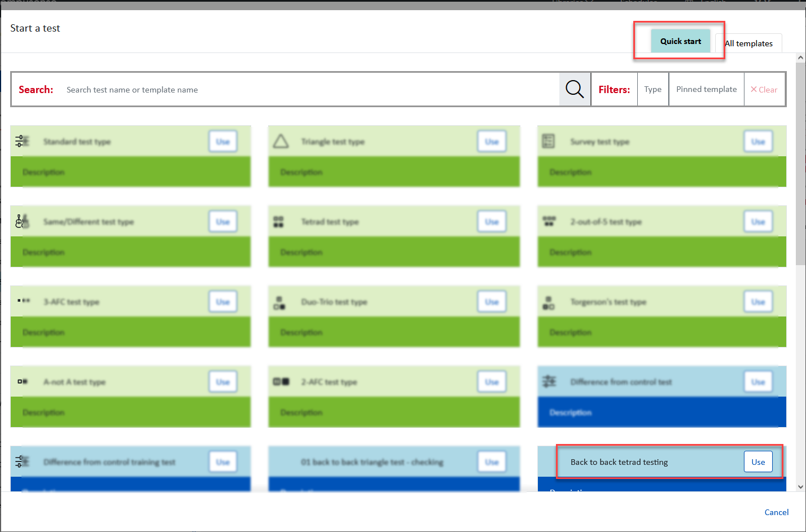The image size is (806, 532).
Task: Click the magnifying glass search icon
Action: (575, 89)
